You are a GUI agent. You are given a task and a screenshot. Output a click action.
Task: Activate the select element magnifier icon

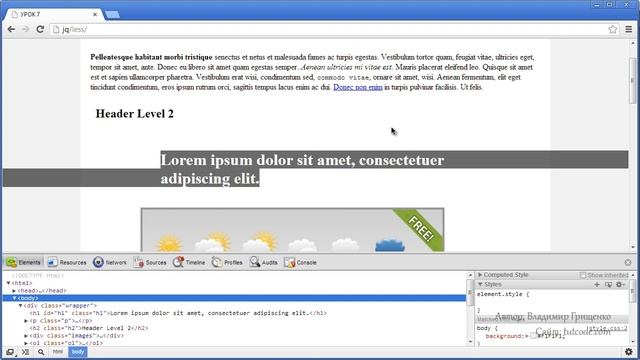tap(41, 352)
